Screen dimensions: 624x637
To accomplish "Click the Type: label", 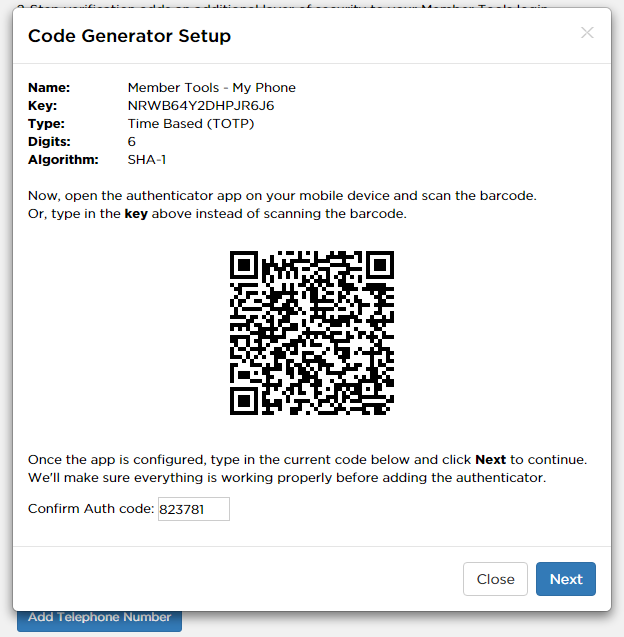I will 46,124.
